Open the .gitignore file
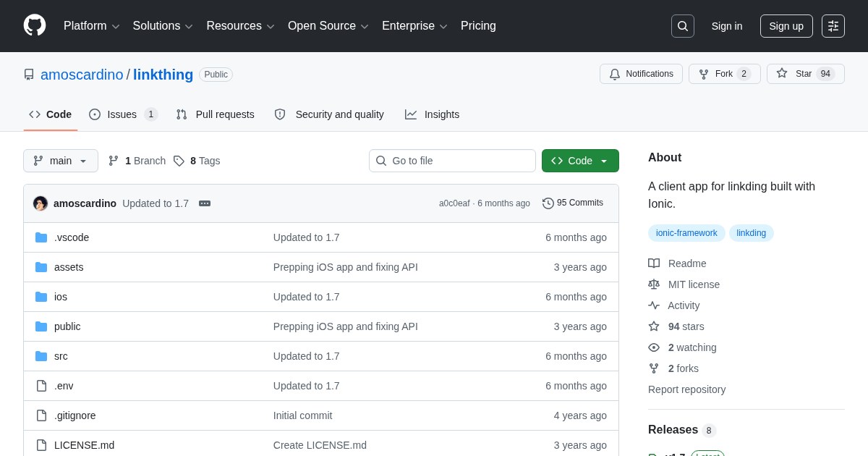 pos(75,415)
